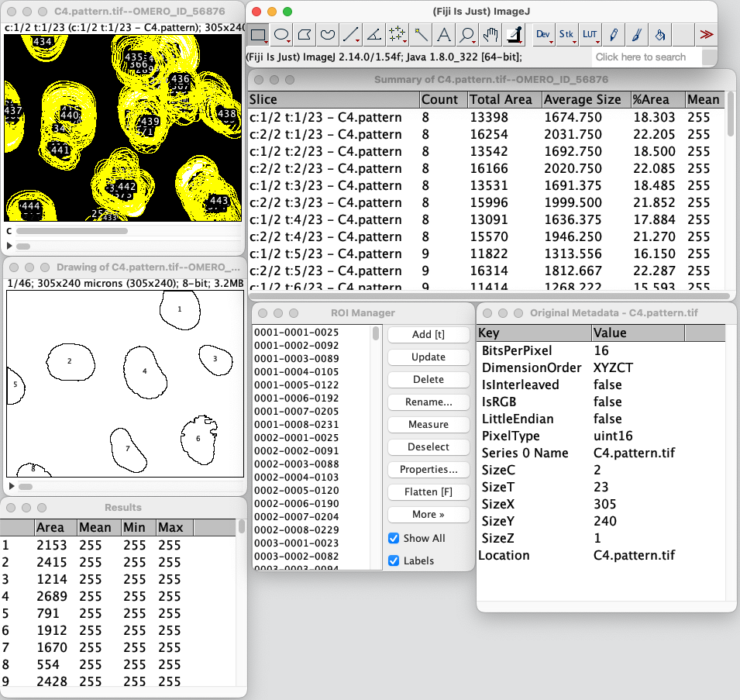Click the Count column header in Summary
740x700 pixels.
[x=443, y=99]
